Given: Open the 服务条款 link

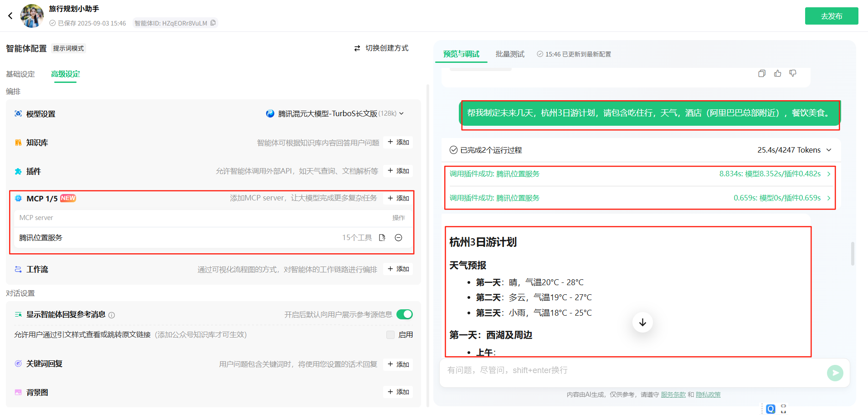Looking at the screenshot, I should tap(673, 395).
